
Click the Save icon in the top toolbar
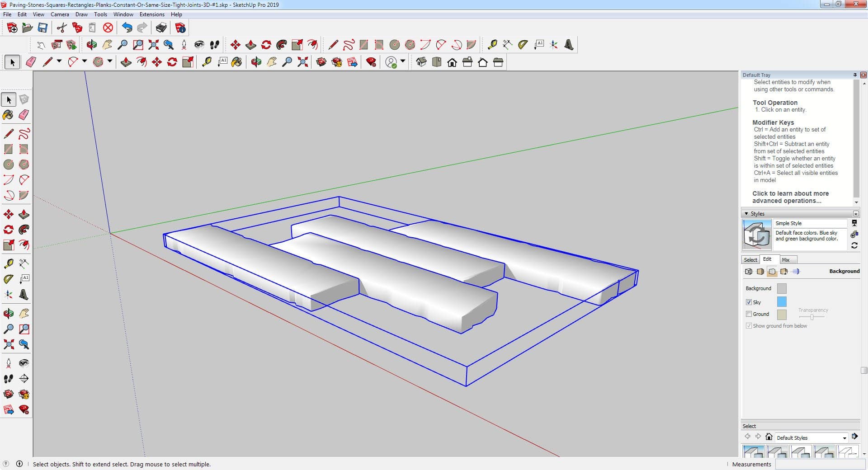point(42,28)
